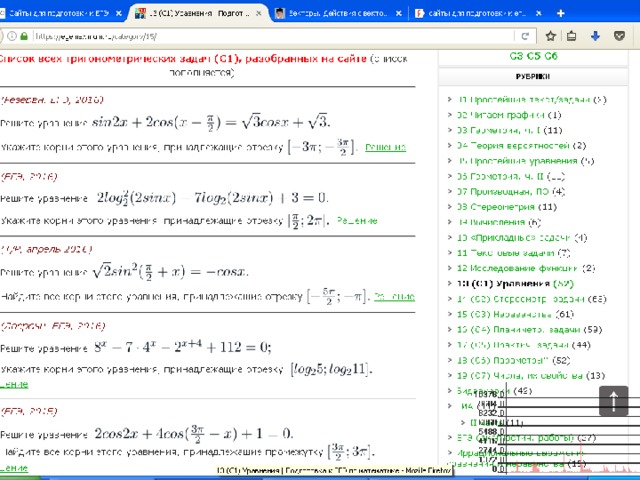
Task: Open a new browser tab with plus
Action: pyautogui.click(x=559, y=11)
